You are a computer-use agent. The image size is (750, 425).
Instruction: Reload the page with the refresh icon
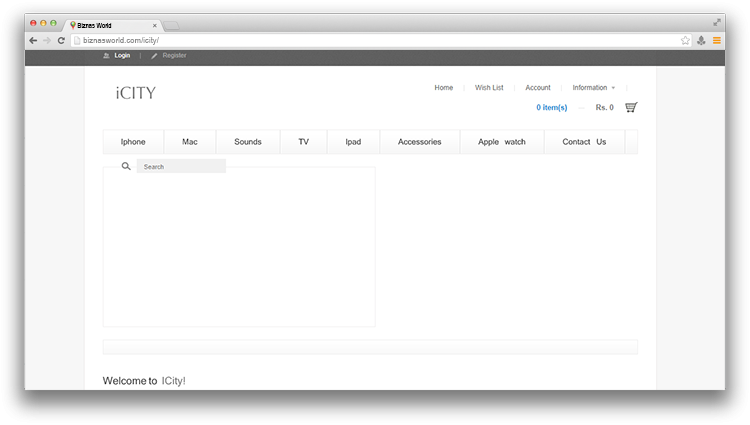(x=61, y=40)
